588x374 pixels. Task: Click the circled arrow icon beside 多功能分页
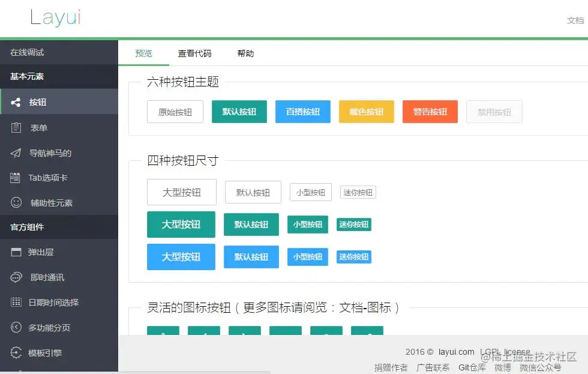[16, 328]
